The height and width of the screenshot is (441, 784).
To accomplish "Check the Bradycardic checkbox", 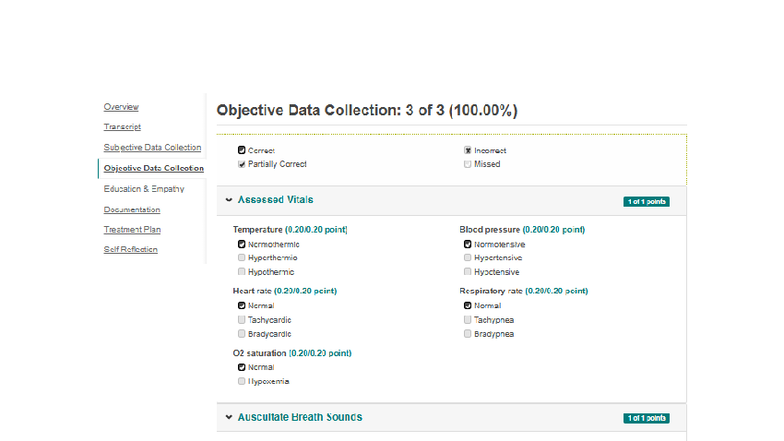I will [242, 334].
